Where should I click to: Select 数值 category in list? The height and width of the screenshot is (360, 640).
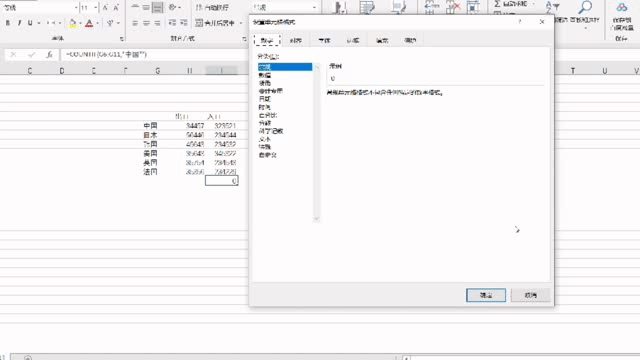coord(285,75)
